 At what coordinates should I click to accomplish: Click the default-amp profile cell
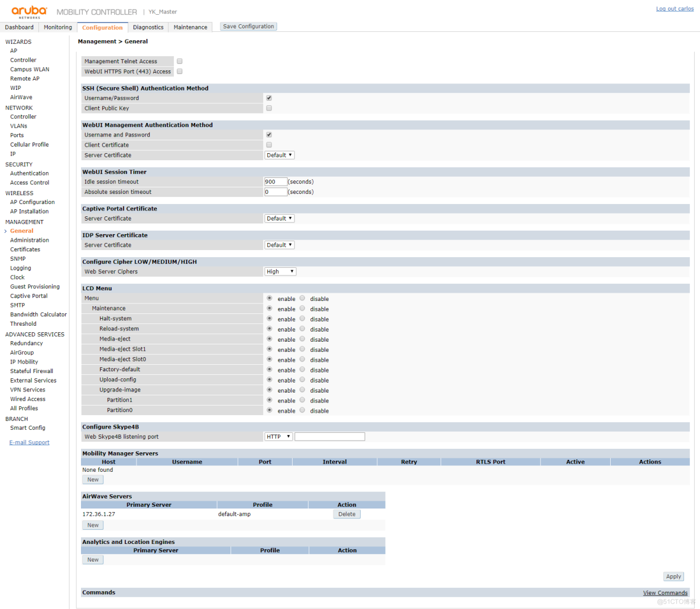click(x=234, y=514)
